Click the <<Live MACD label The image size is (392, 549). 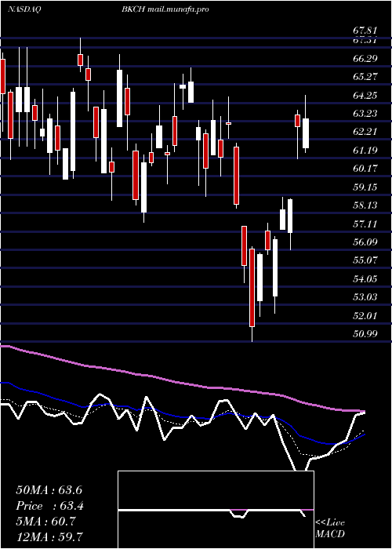tap(330, 529)
